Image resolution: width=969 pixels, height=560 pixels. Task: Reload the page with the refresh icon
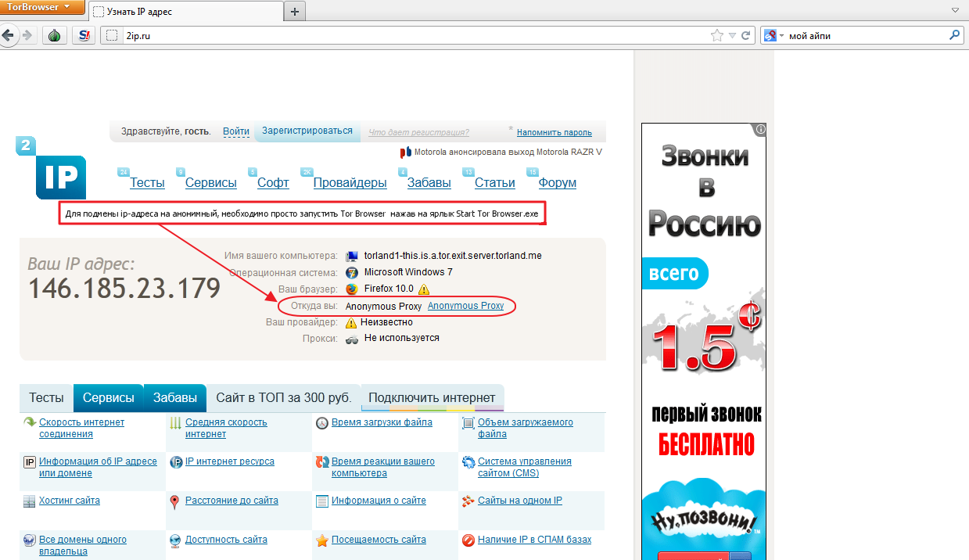746,35
